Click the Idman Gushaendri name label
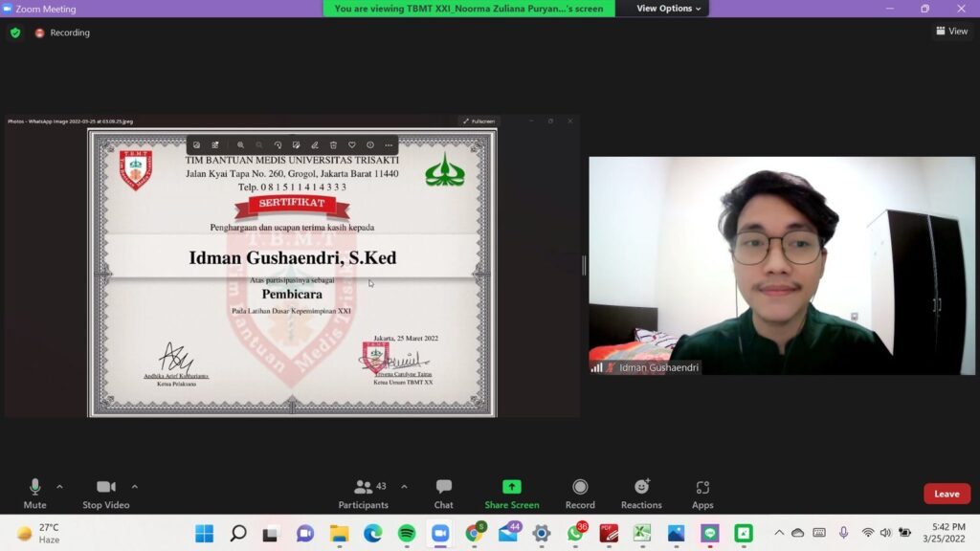 pyautogui.click(x=658, y=367)
